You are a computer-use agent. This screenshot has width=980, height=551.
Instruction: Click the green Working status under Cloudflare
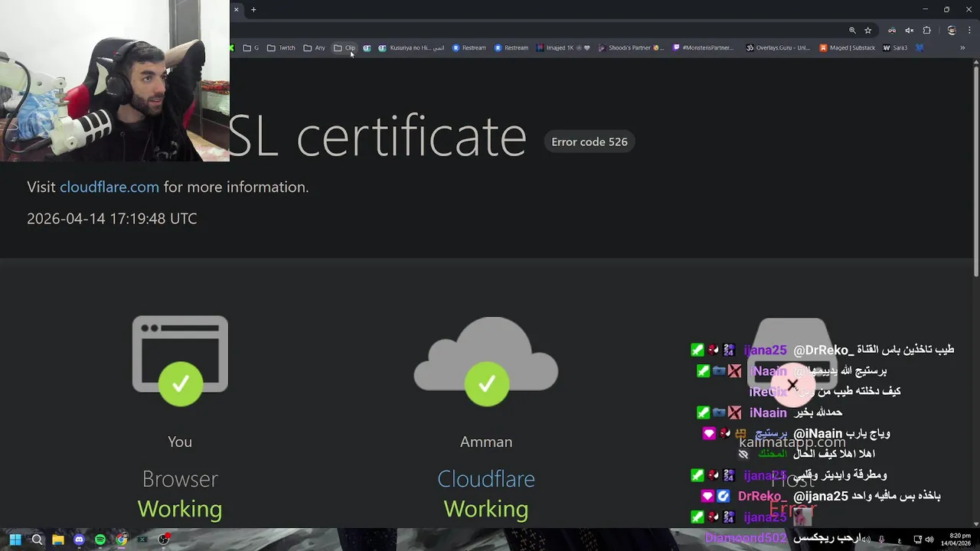coord(486,509)
